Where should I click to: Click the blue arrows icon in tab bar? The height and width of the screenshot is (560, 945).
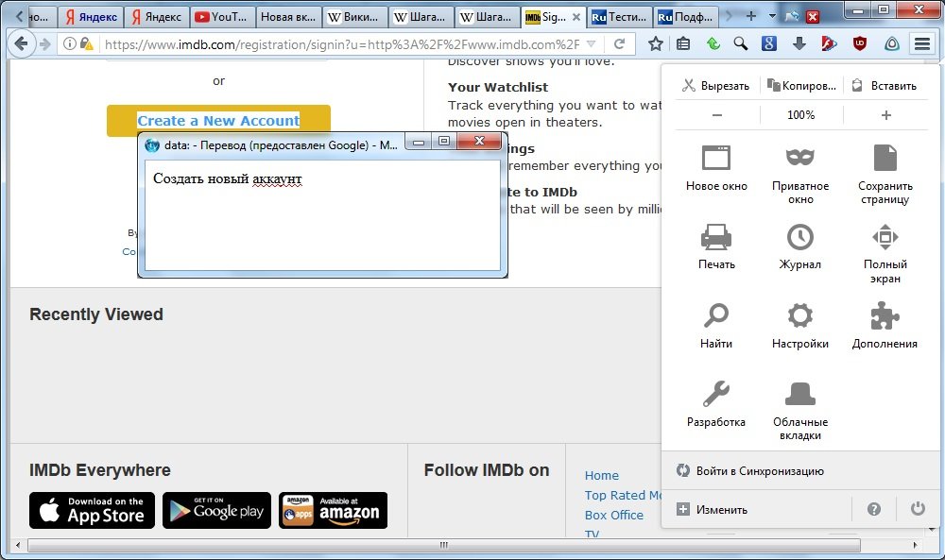point(793,16)
